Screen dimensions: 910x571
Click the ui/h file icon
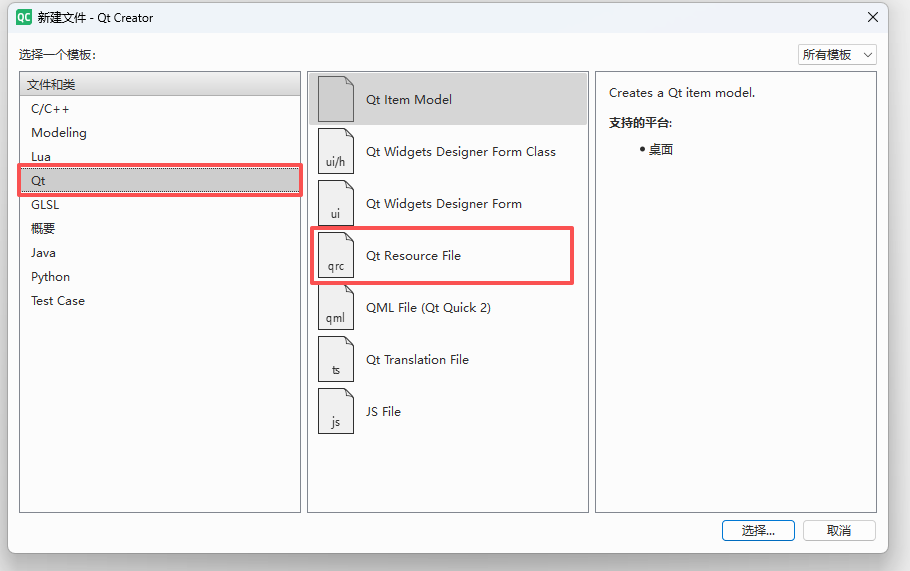coord(336,151)
